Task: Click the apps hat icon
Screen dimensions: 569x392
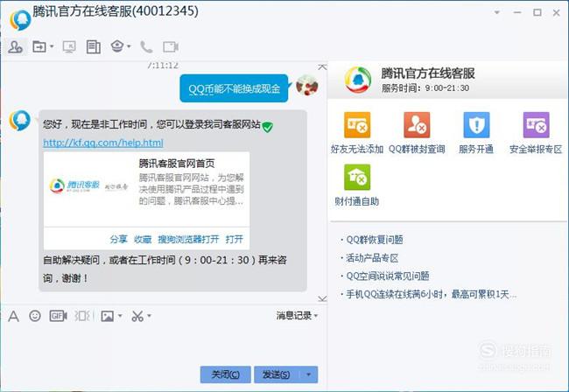Action: tap(117, 46)
